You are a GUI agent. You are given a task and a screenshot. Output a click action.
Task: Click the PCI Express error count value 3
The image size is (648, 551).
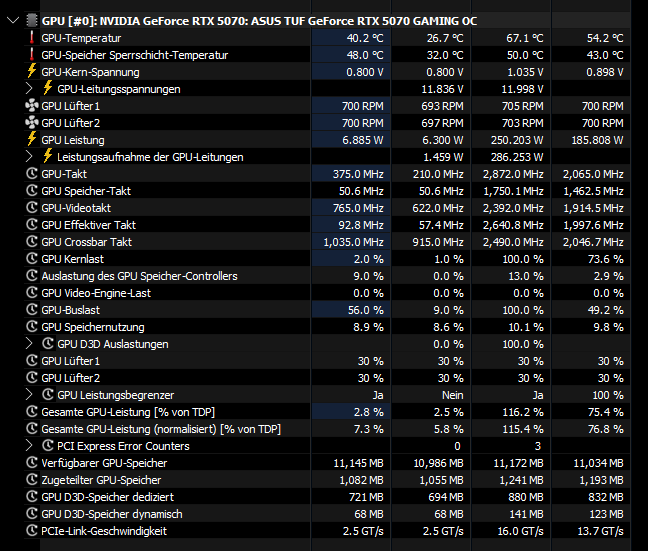[x=538, y=446]
